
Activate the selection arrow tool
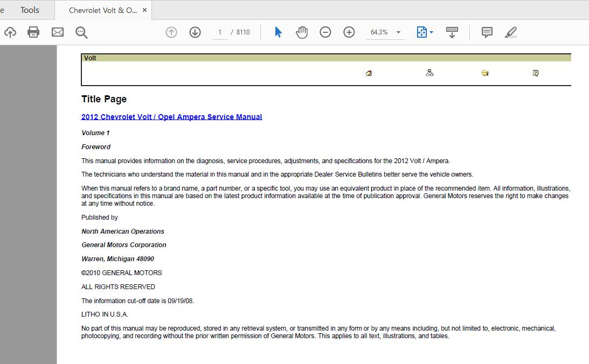[278, 32]
